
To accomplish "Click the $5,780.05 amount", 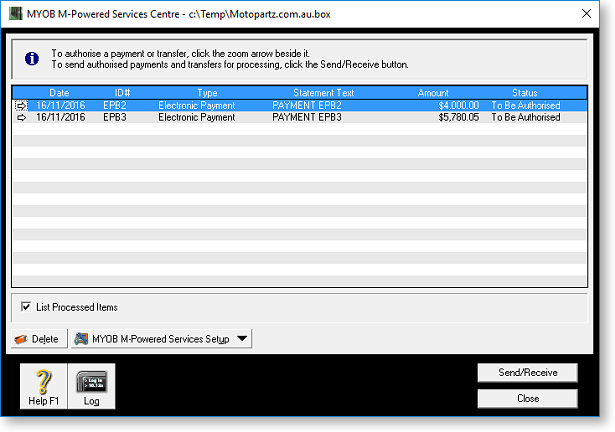I will 459,117.
